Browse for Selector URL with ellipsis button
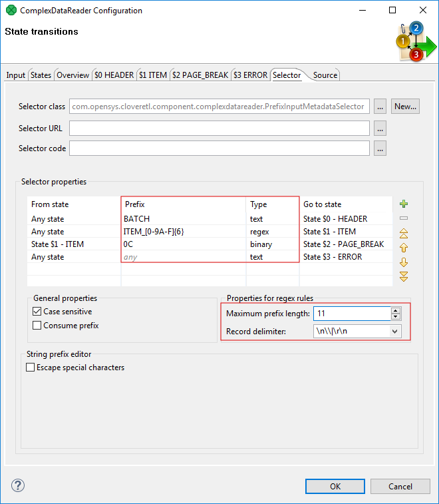Screen dimensions: 439x504 pyautogui.click(x=380, y=128)
